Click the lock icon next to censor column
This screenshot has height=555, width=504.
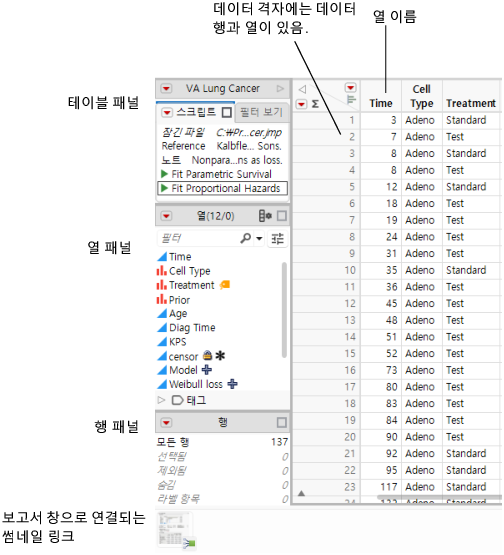click(x=208, y=355)
